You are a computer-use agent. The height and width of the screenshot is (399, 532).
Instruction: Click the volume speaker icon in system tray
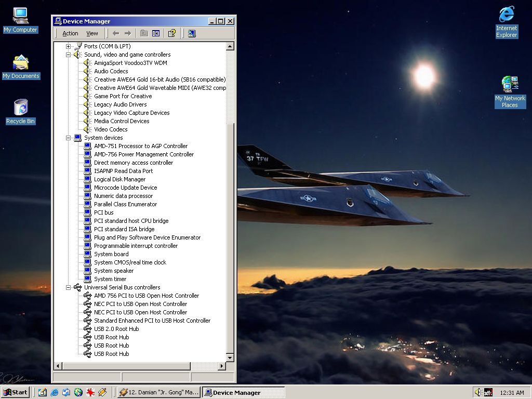point(477,392)
